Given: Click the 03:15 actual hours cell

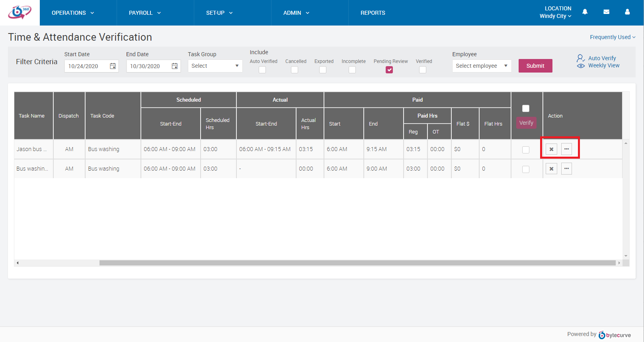Looking at the screenshot, I should [x=310, y=149].
